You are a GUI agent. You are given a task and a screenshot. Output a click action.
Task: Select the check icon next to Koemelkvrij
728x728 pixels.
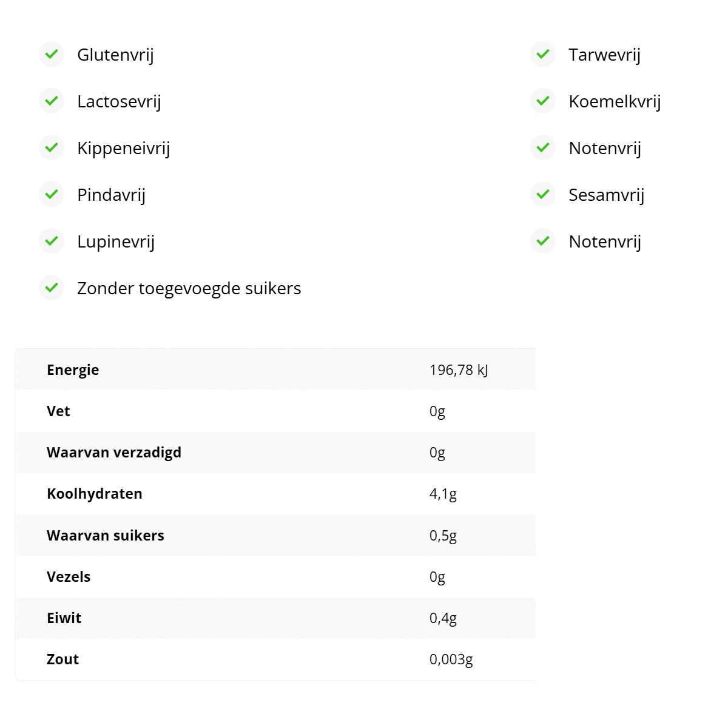[x=543, y=101]
